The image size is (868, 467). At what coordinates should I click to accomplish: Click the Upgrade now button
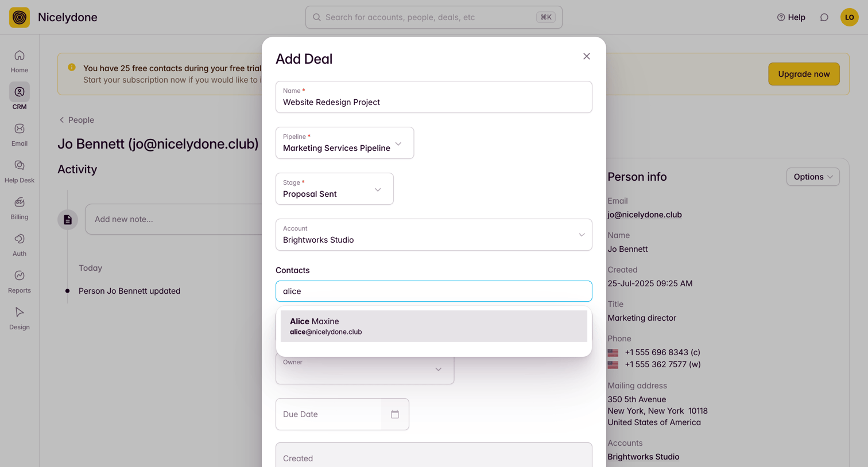[804, 74]
